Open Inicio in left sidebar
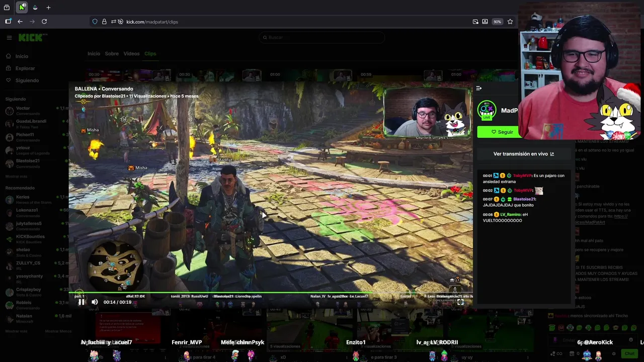 [22, 56]
